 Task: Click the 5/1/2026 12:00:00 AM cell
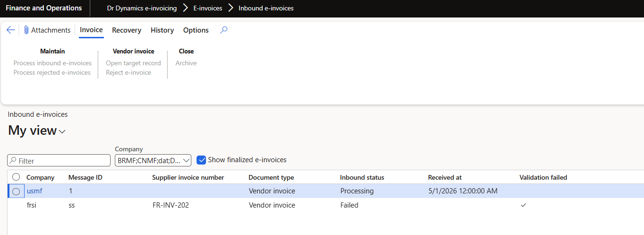coord(463,191)
